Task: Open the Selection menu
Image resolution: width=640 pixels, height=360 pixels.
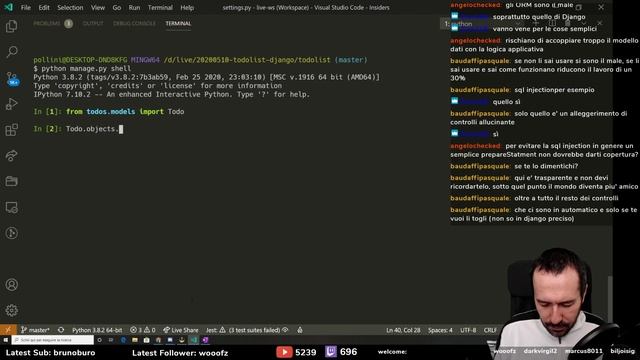Action: (70, 7)
